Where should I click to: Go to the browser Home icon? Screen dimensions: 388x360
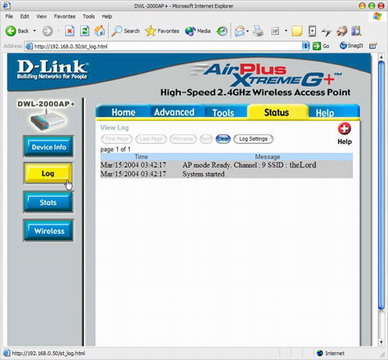pyautogui.click(x=100, y=31)
